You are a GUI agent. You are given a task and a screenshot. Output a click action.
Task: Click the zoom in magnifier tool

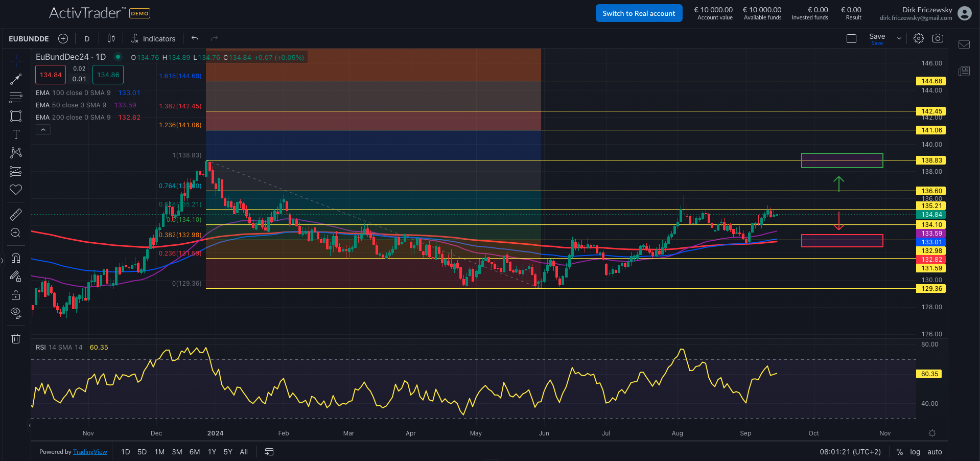tap(16, 233)
